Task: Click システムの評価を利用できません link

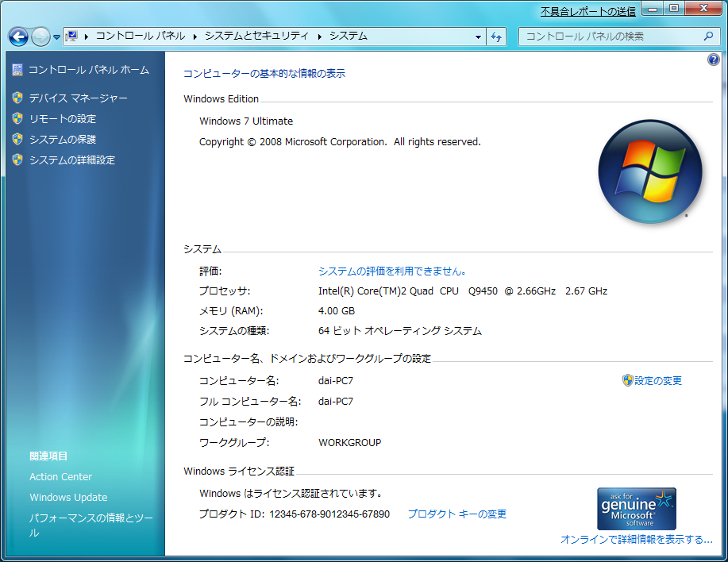Action: (392, 271)
